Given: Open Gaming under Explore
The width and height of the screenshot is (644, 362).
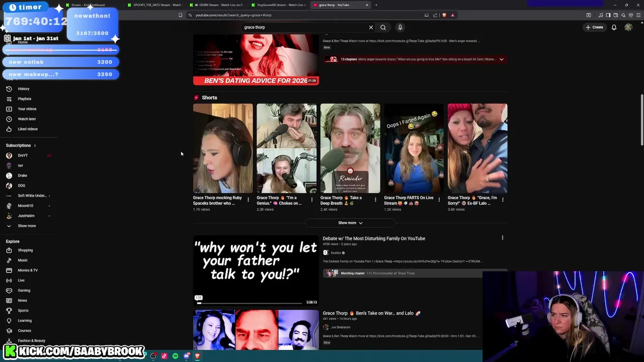Looking at the screenshot, I should (x=24, y=291).
